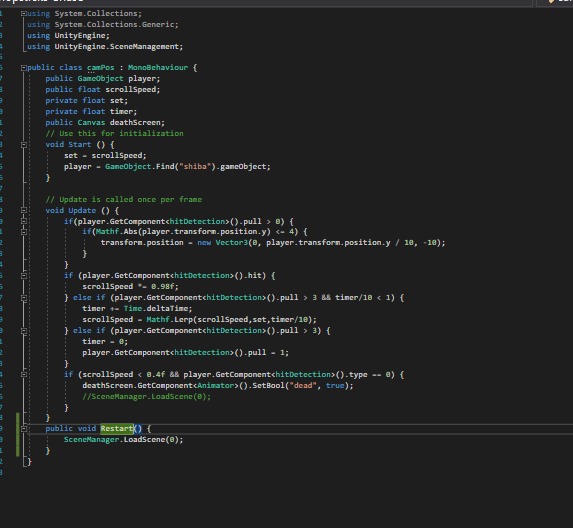
Task: Click 'timer += Time.deltaTime;' statement
Action: 137,308
